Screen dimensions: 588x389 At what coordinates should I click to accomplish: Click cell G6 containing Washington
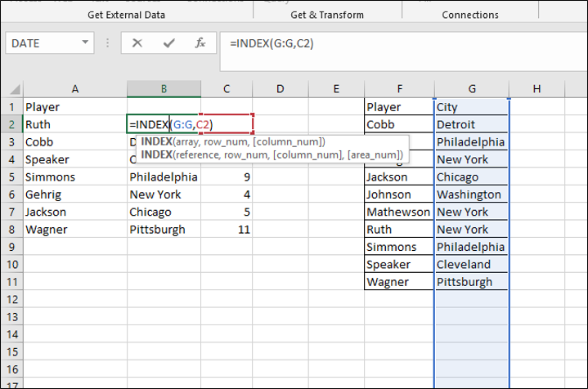pos(472,194)
